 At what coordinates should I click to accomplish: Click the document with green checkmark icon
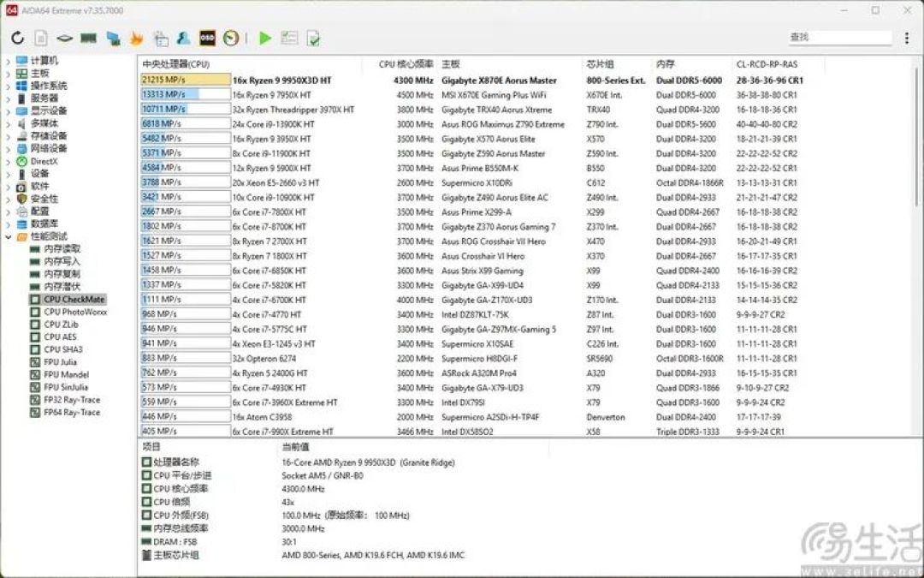[313, 39]
